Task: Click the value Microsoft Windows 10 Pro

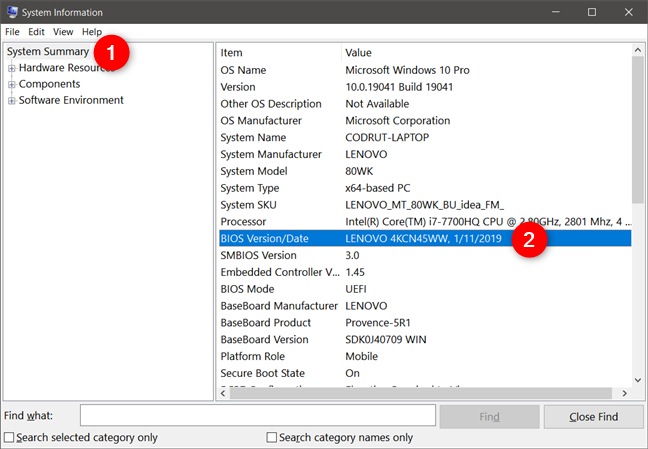Action: (407, 70)
